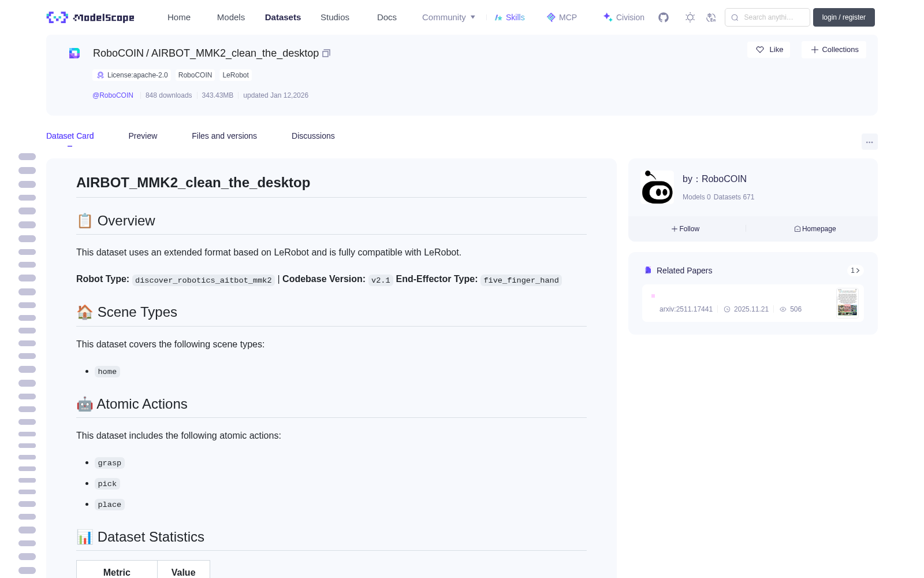Image resolution: width=924 pixels, height=578 pixels.
Task: Click the ModelScope logo
Action: [x=90, y=17]
